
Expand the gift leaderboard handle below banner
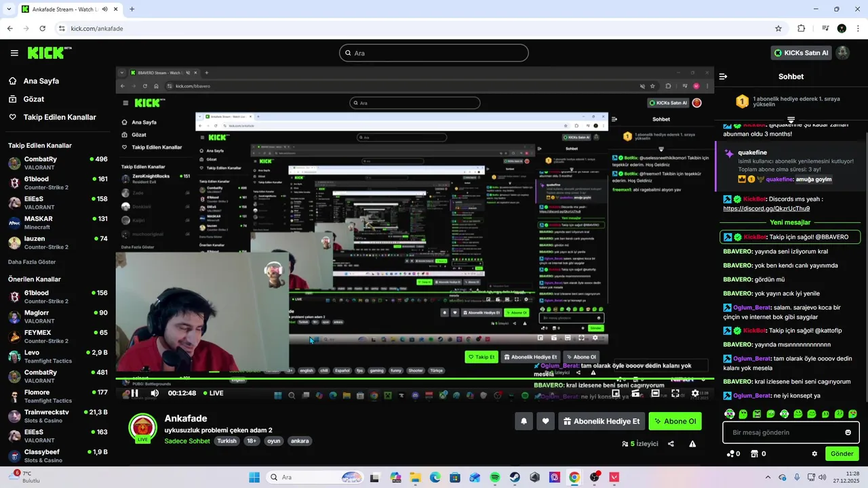point(791,120)
